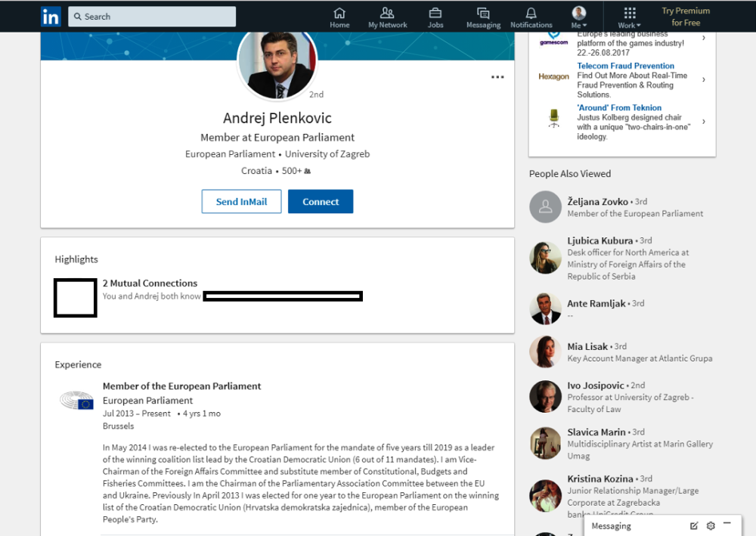Click Slavica Marin profile photo

545,443
